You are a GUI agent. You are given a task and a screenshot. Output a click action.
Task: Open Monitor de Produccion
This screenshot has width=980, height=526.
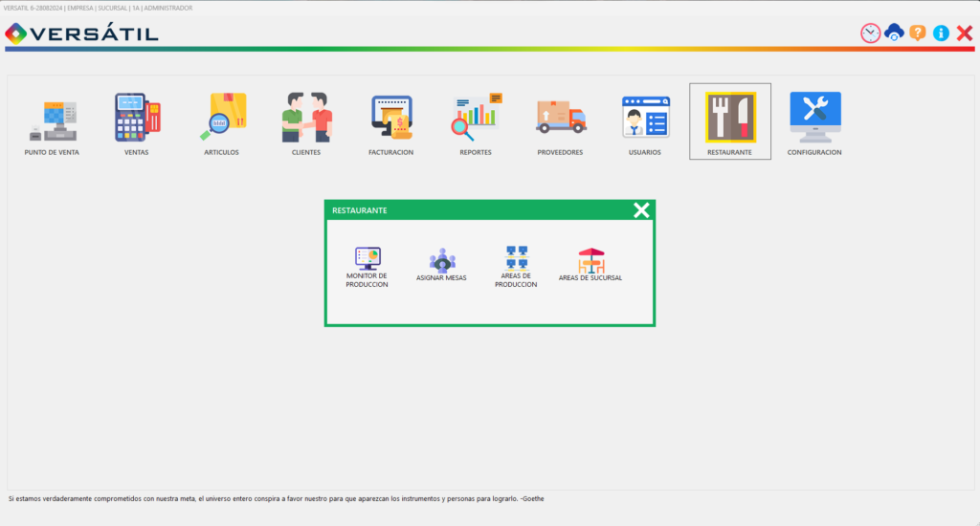pyautogui.click(x=367, y=267)
